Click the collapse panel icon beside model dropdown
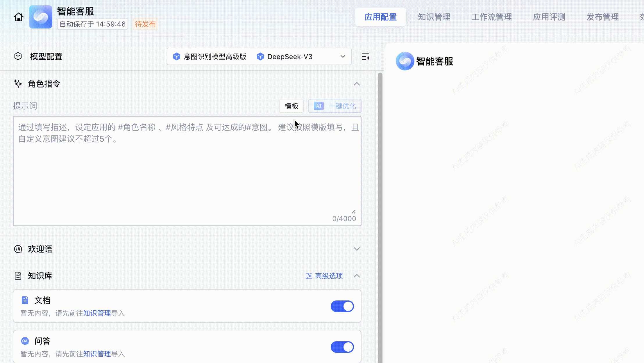 [x=366, y=57]
